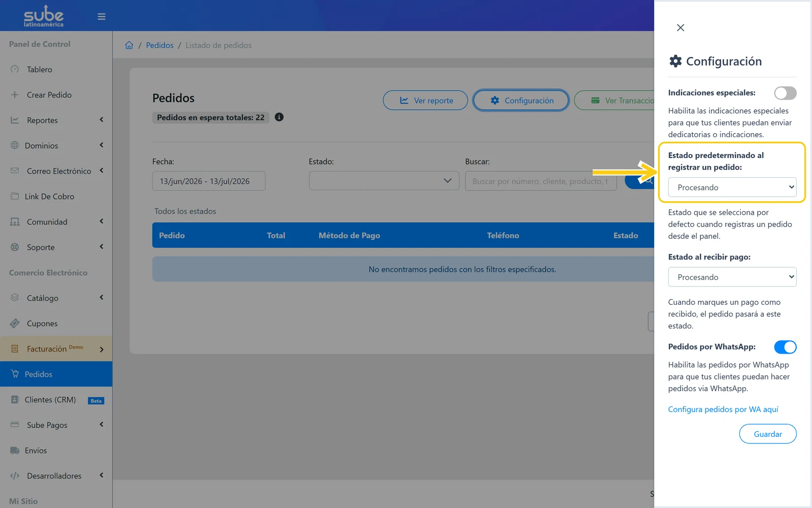
Task: Click the Pedido column header
Action: point(172,235)
